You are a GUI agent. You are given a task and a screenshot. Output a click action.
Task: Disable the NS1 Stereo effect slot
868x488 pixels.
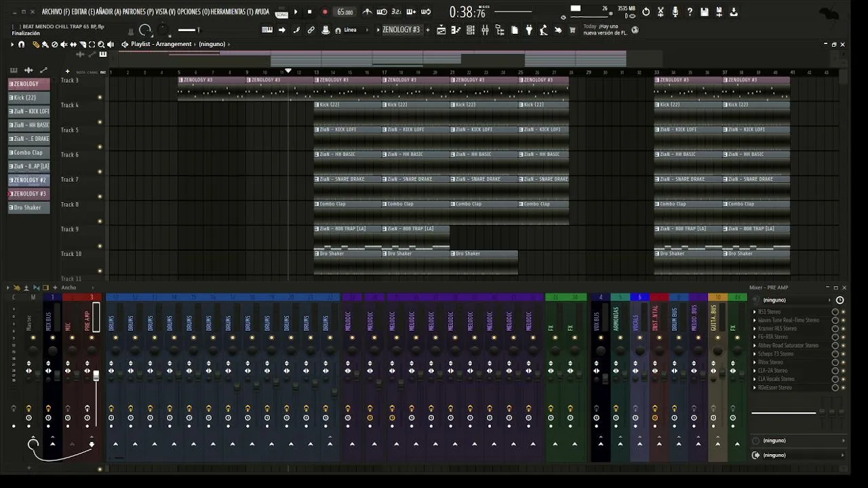[x=843, y=312]
